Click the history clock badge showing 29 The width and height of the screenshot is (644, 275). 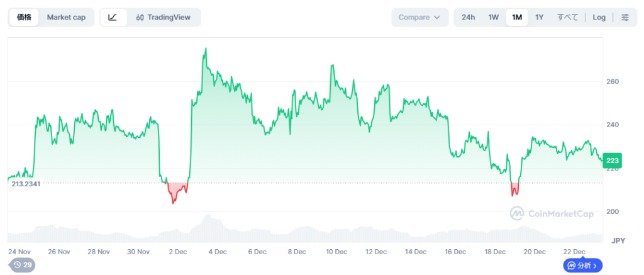[22, 265]
